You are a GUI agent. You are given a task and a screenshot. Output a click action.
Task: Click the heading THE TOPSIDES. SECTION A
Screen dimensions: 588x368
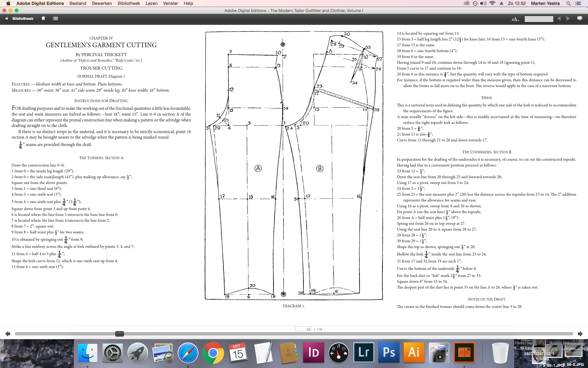point(101,158)
